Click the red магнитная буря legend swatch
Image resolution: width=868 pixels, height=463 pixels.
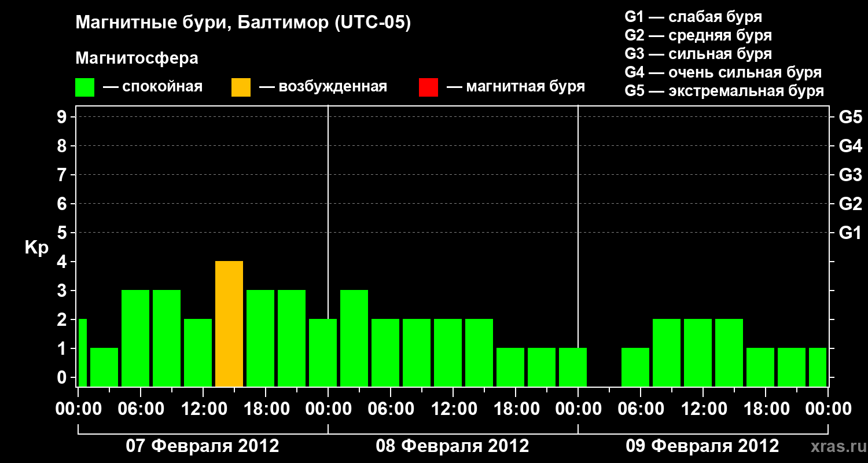[x=428, y=87]
